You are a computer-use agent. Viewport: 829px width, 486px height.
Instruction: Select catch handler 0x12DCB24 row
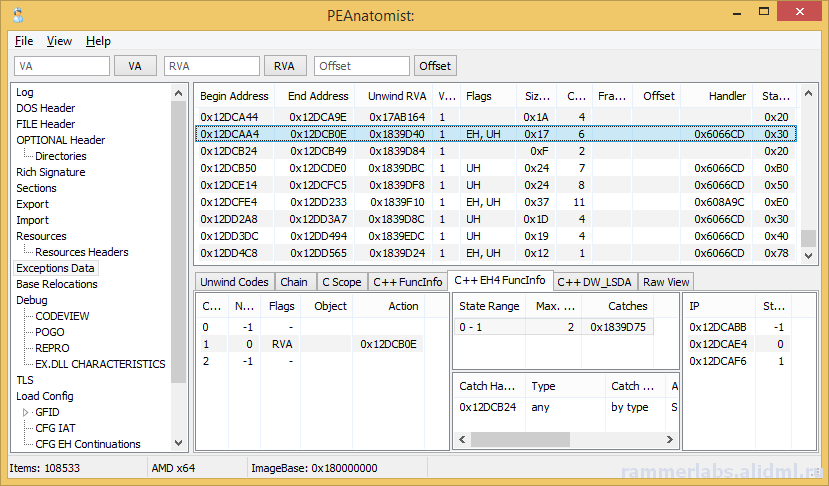pyautogui.click(x=566, y=407)
